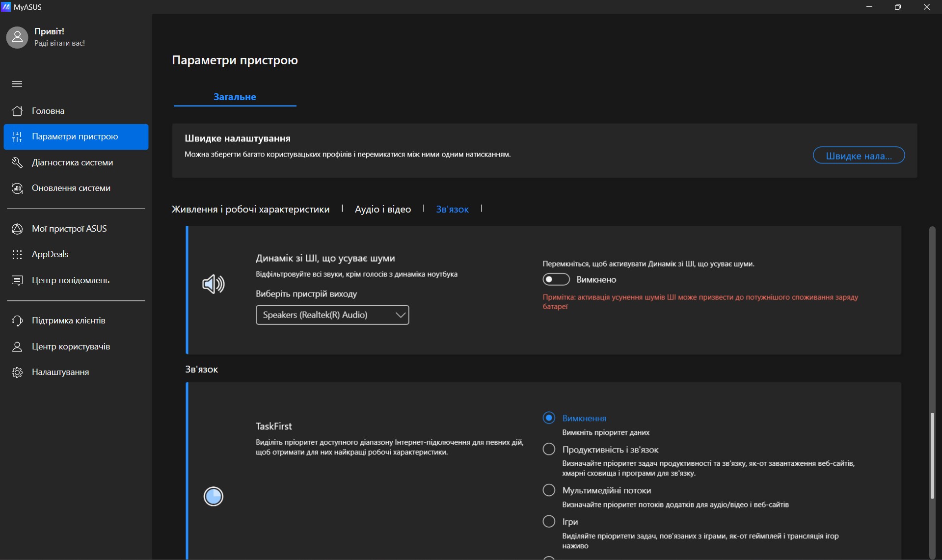The image size is (942, 560).
Task: Switch to the Загальне tab
Action: pyautogui.click(x=235, y=97)
